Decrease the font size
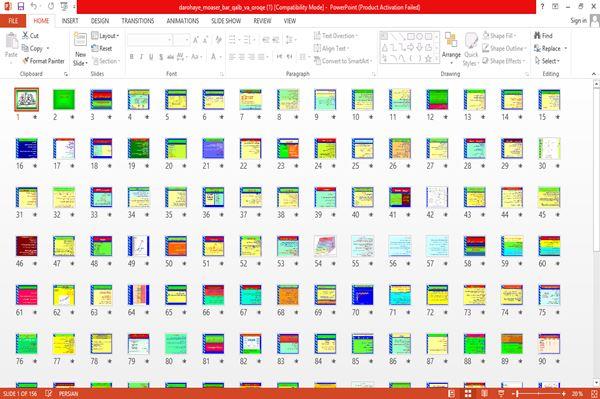Viewport: 600px width, 399px height. 205,40
